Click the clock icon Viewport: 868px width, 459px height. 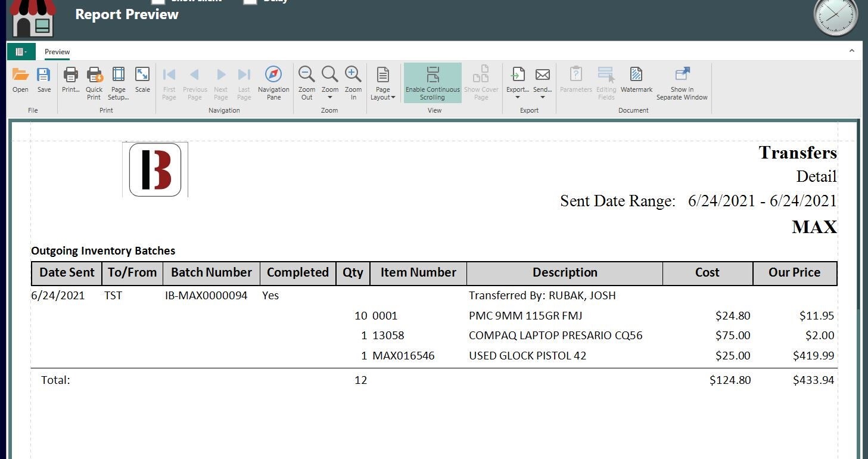pos(836,17)
